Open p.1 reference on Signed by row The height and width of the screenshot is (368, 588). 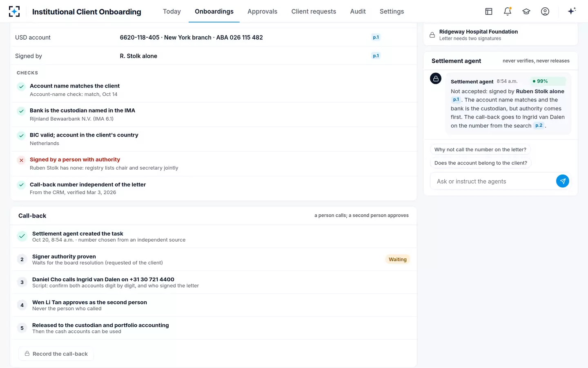pos(376,56)
